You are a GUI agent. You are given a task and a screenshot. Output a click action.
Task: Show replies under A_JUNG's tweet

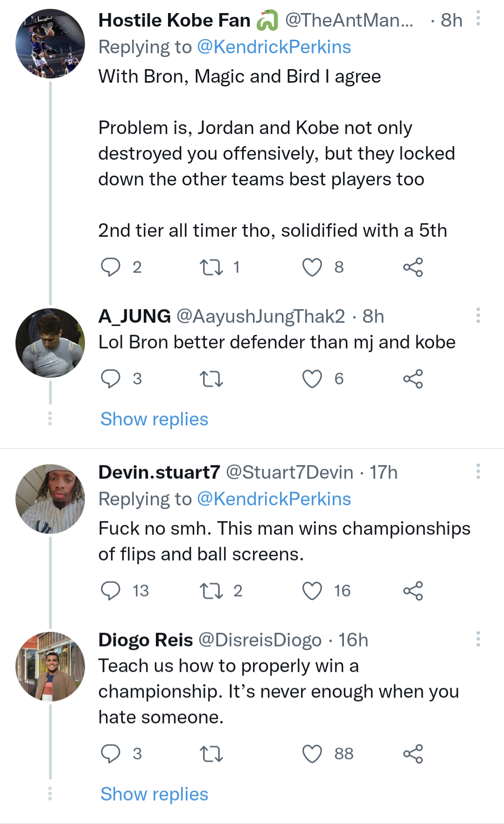pos(154,419)
